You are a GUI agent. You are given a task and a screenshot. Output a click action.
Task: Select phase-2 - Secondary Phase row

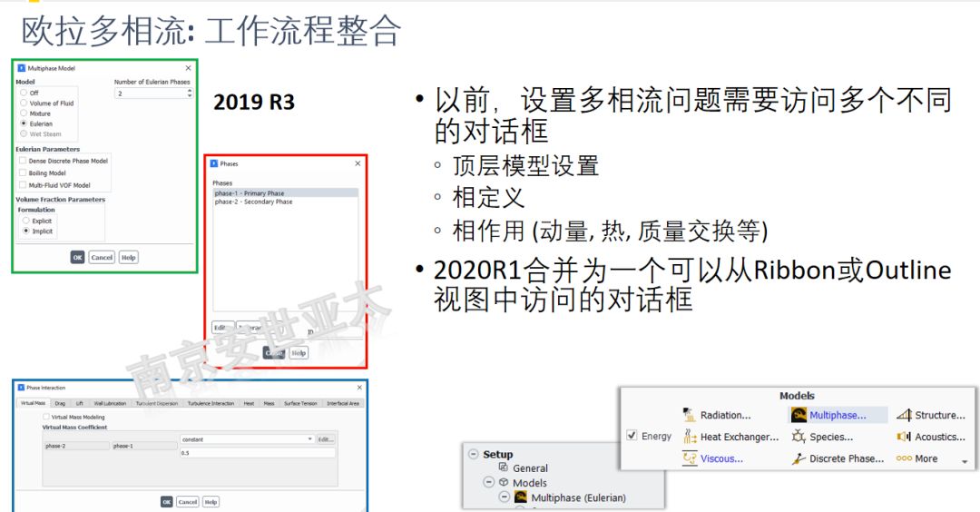coord(285,202)
